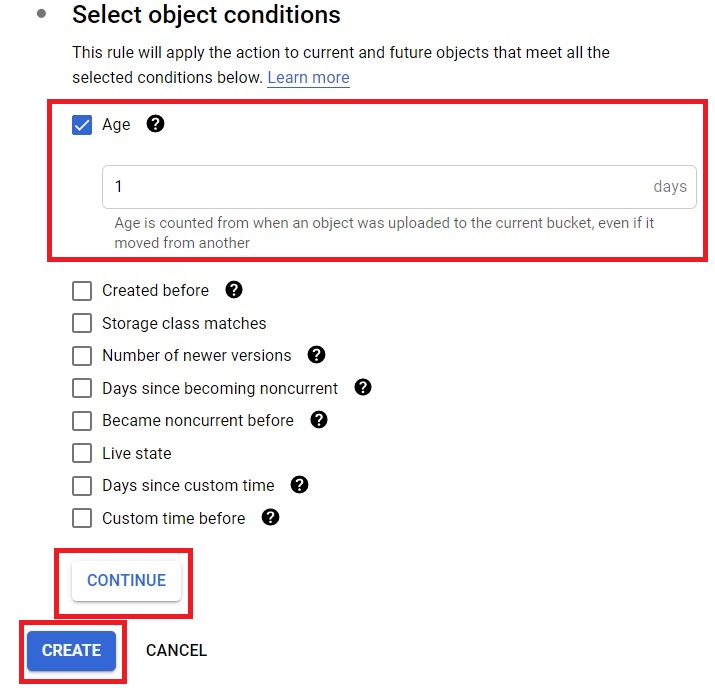715x699 pixels.
Task: Check the Number of newer versions box
Action: click(82, 356)
